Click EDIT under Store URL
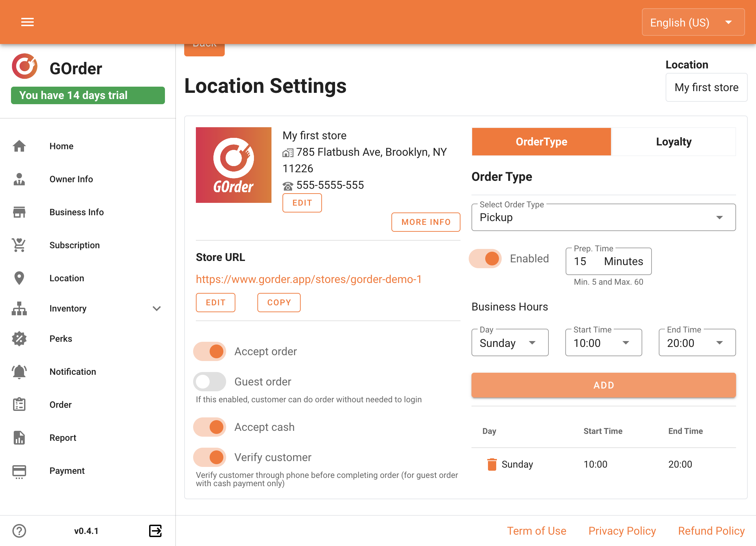 [x=215, y=303]
